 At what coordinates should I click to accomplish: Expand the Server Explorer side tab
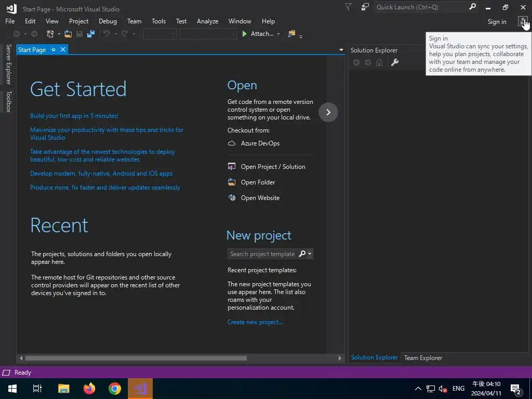8,64
